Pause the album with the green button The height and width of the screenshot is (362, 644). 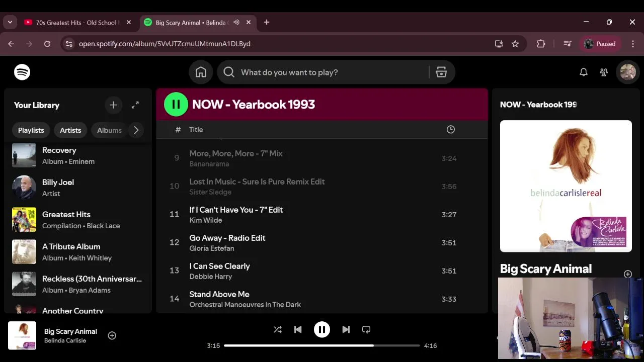pos(176,105)
